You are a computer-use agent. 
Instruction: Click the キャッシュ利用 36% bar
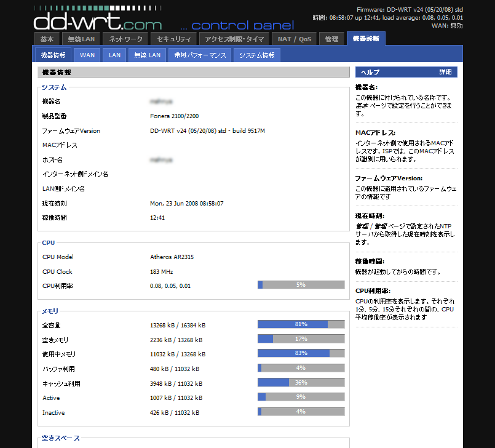[x=301, y=383]
